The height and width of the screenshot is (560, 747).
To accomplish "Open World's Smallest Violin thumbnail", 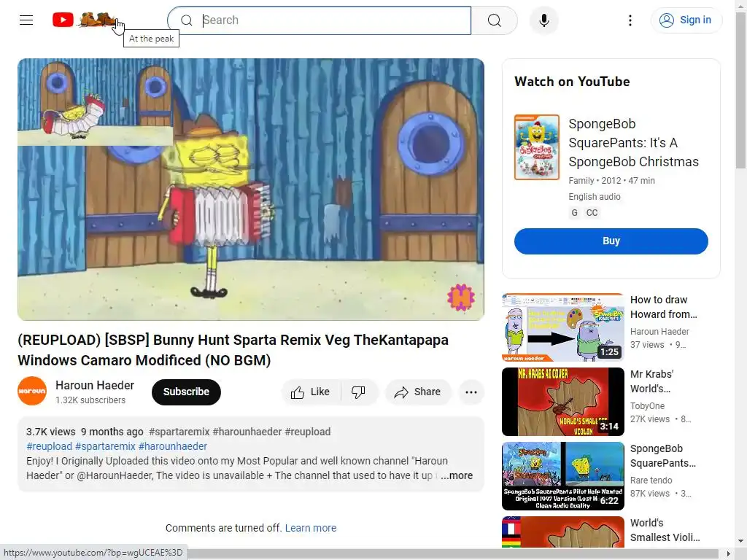I will pyautogui.click(x=563, y=532).
